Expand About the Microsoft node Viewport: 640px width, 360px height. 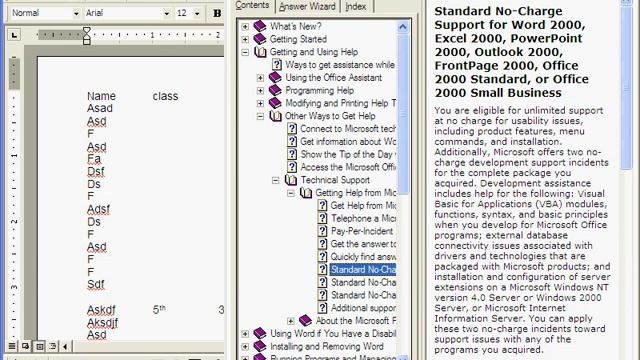291,321
